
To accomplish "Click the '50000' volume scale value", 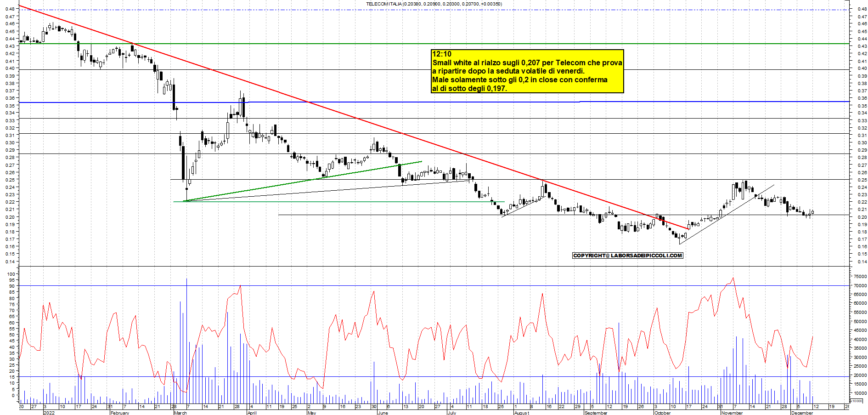I will pyautogui.click(x=860, y=321).
